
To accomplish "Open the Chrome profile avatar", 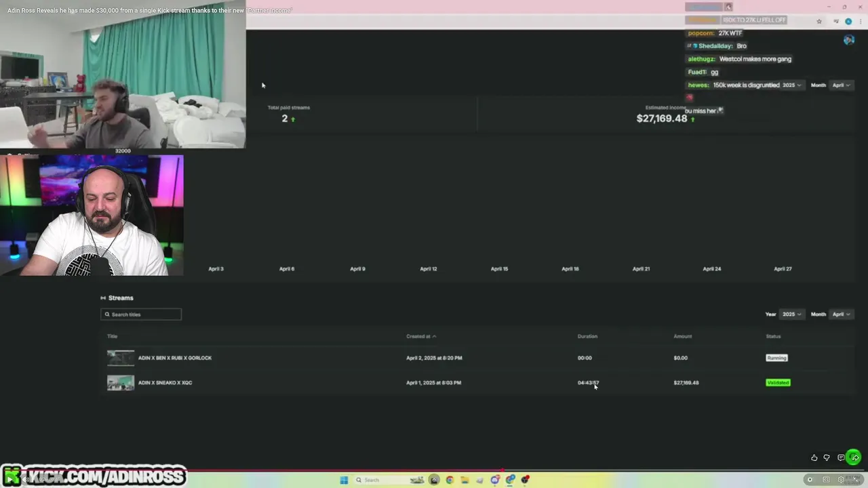I will pos(848,21).
